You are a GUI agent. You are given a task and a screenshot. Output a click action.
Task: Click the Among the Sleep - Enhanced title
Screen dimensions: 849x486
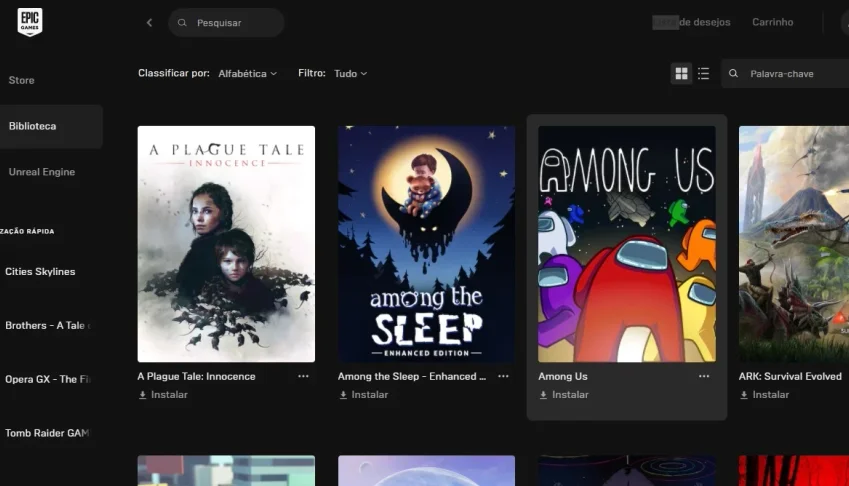point(412,376)
